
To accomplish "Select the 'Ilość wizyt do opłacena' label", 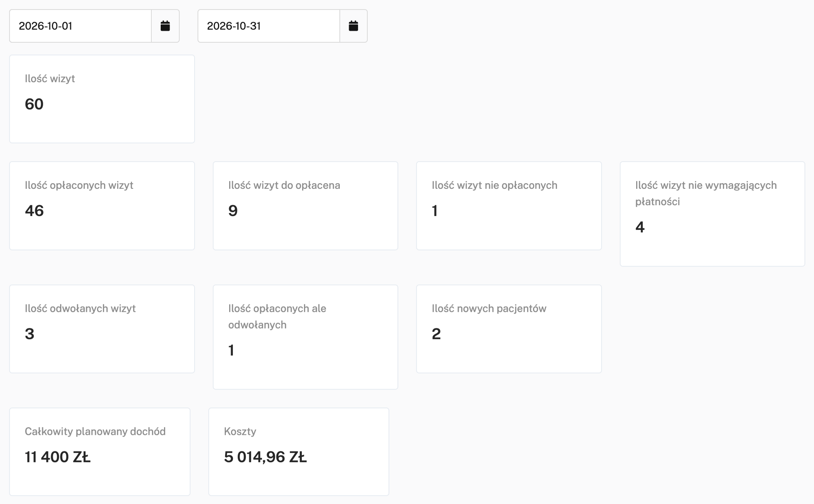I will (x=284, y=185).
